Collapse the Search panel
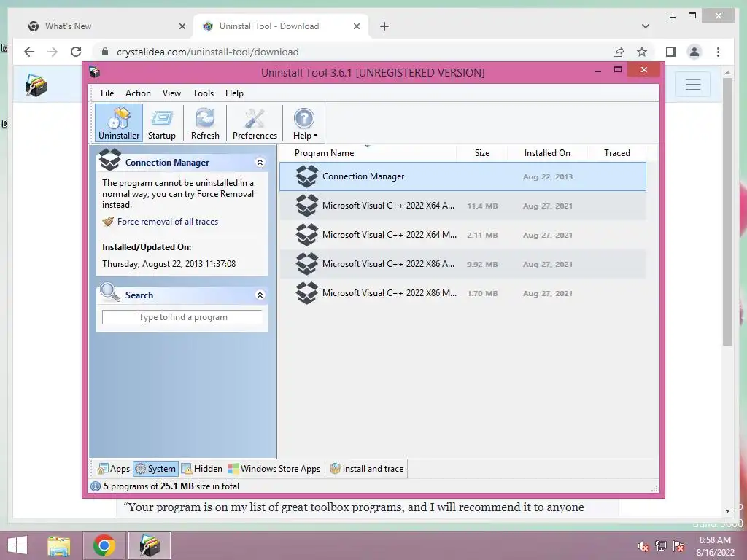This screenshot has width=747, height=560. pyautogui.click(x=260, y=295)
